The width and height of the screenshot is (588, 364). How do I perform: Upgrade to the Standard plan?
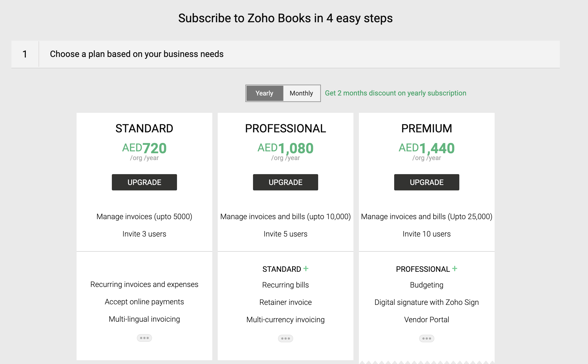(144, 182)
